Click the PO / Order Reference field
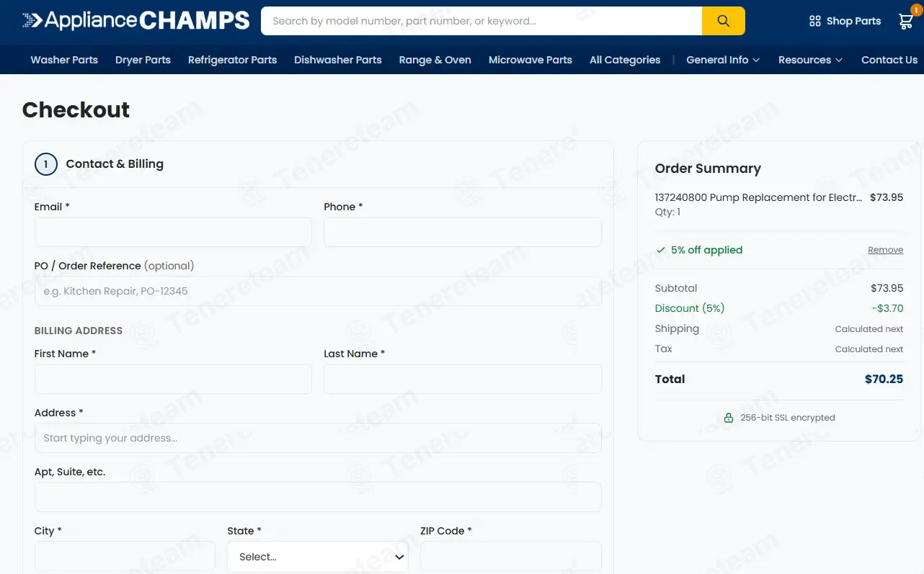The width and height of the screenshot is (924, 574). point(318,291)
